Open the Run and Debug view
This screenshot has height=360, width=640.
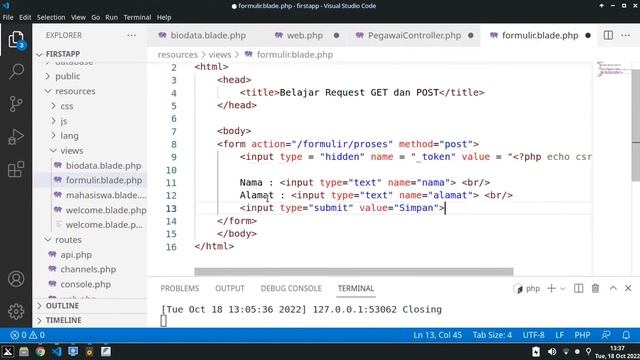[x=16, y=137]
